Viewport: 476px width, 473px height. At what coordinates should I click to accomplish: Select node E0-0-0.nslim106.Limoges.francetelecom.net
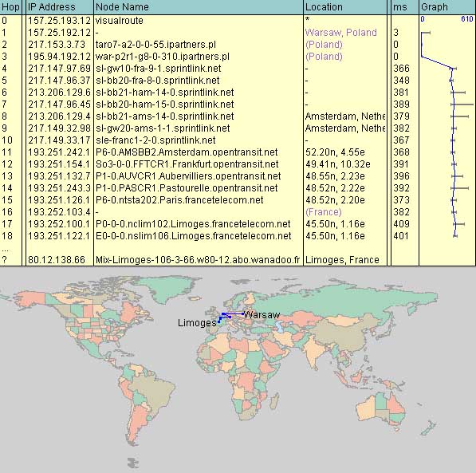point(193,236)
